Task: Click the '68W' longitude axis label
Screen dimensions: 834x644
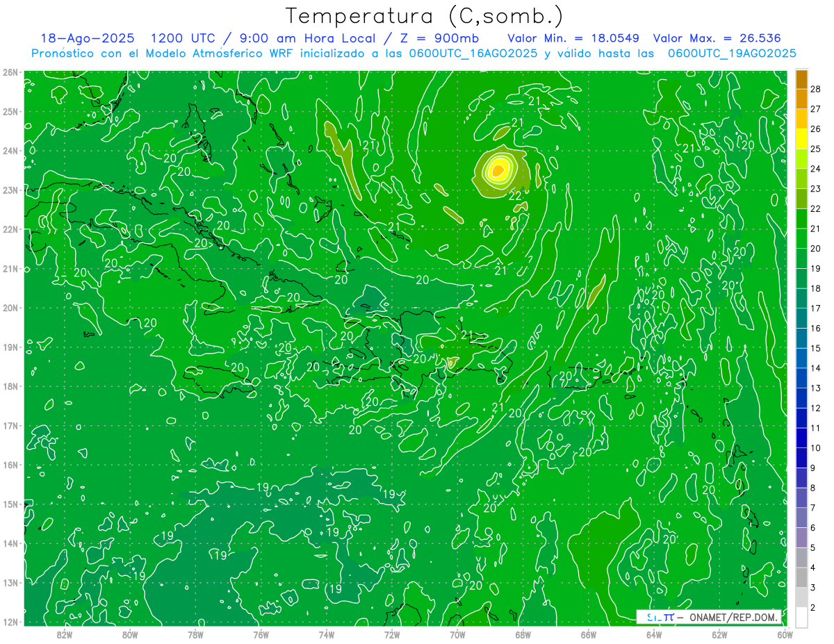Action: [523, 634]
